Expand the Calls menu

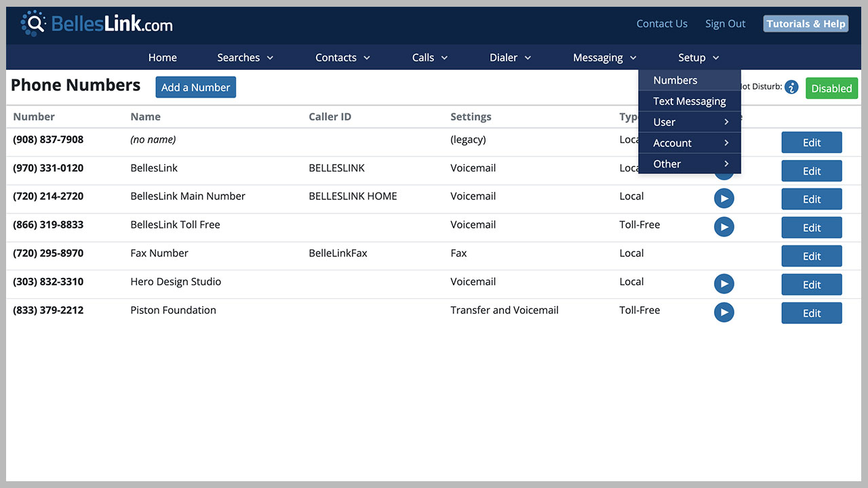[x=430, y=58]
